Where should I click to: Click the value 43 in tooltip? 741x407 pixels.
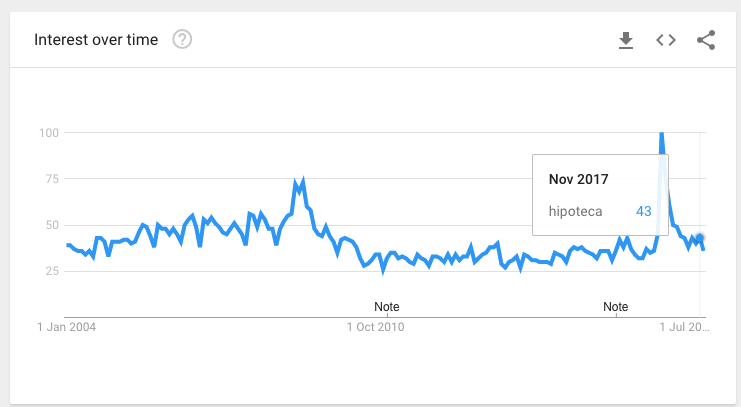coord(644,211)
